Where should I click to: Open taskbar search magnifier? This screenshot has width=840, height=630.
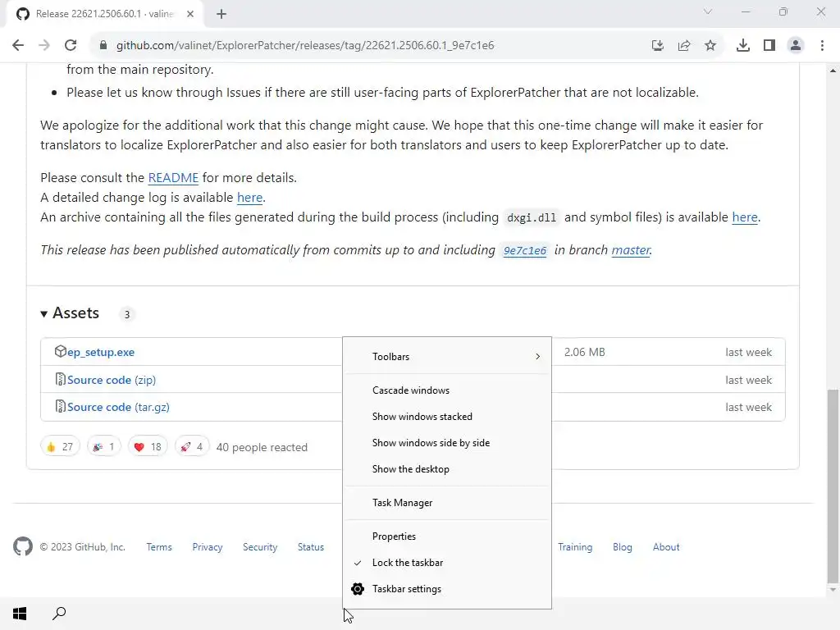[59, 614]
